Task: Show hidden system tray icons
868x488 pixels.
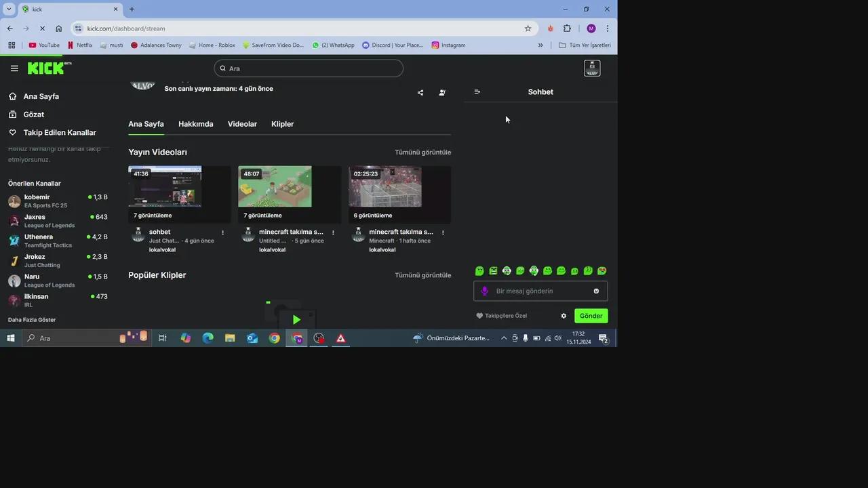Action: 503,338
